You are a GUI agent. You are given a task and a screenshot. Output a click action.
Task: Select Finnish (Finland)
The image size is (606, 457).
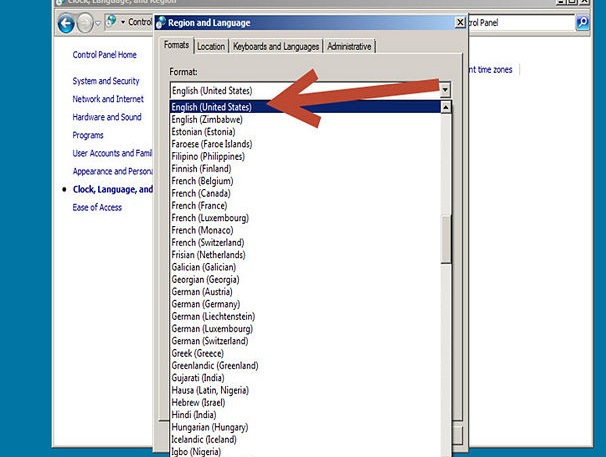[x=305, y=169]
